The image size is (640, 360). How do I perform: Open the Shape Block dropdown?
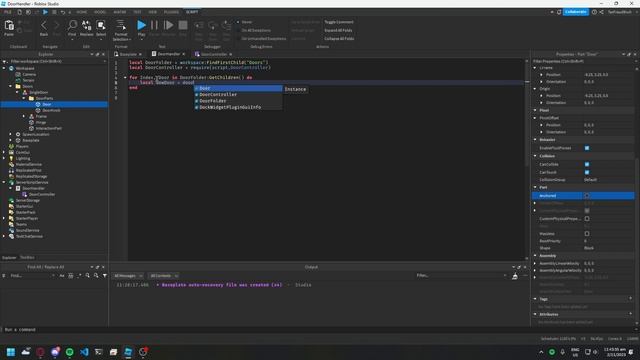[x=608, y=248]
